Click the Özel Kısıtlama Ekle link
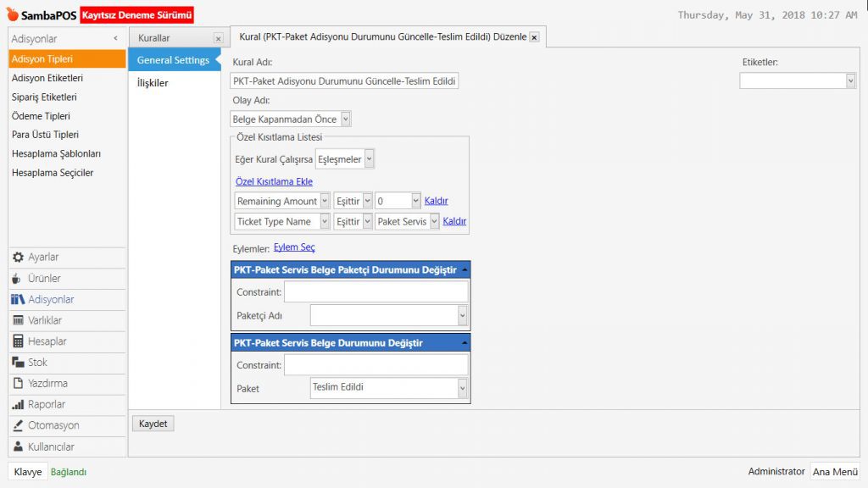Screen dimensions: 868x488 point(274,181)
